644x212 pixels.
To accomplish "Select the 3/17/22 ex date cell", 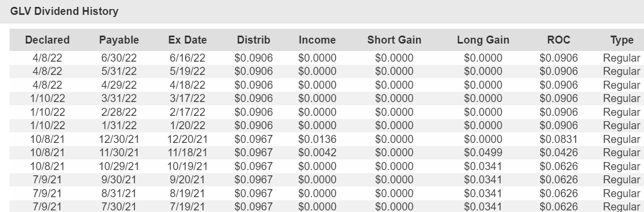I will point(187,99).
